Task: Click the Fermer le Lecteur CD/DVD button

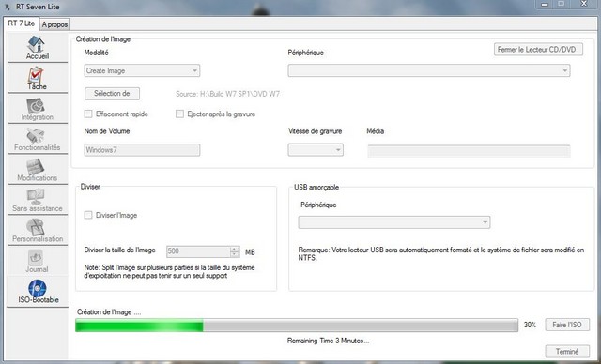Action: click(x=538, y=50)
